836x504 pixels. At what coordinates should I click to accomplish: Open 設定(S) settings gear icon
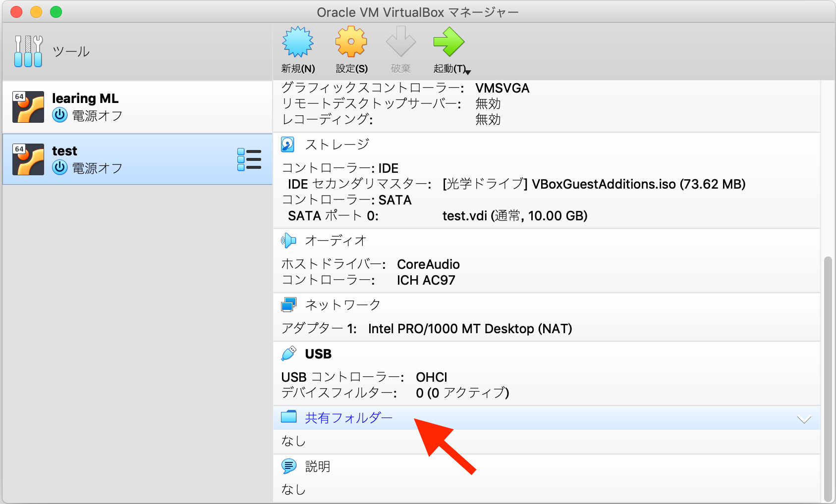351,42
